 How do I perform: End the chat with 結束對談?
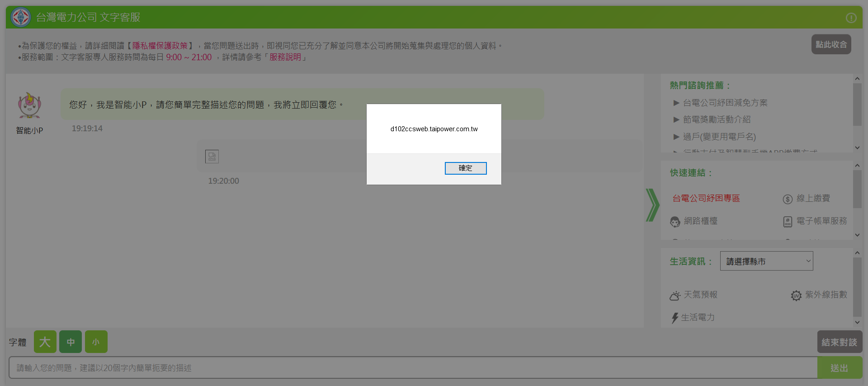pyautogui.click(x=840, y=342)
